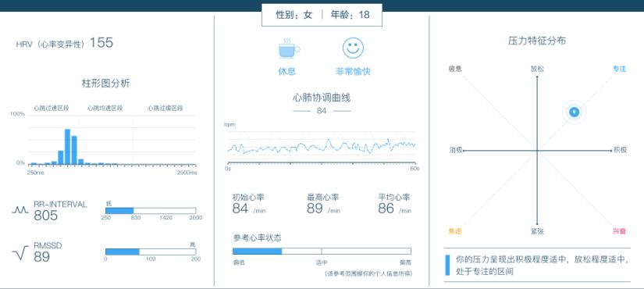Click the 紧张 axis label
The image size is (644, 289).
pyautogui.click(x=537, y=231)
